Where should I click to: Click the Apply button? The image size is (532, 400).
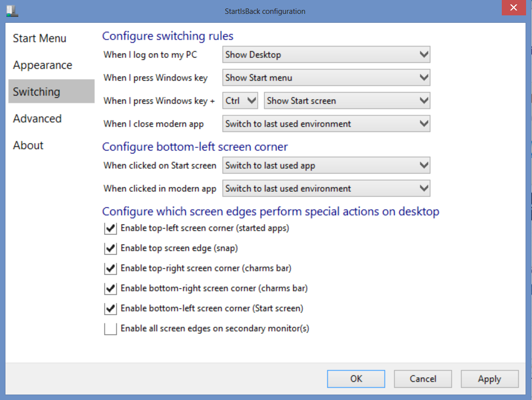tap(489, 379)
